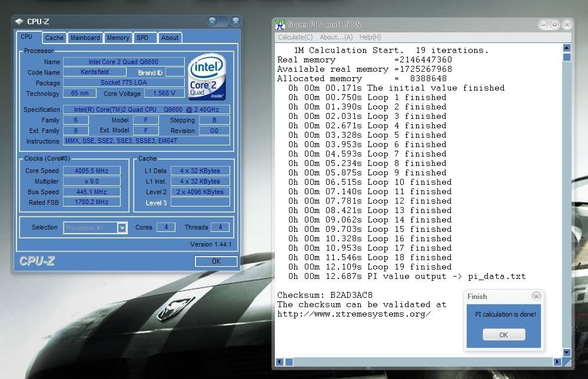Minimize the Super PI window
588x379 pixels.
[x=543, y=25]
